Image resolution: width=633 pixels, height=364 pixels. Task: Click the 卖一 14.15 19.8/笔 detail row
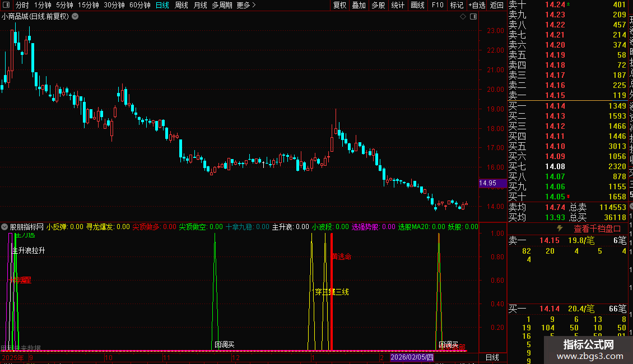(x=567, y=241)
